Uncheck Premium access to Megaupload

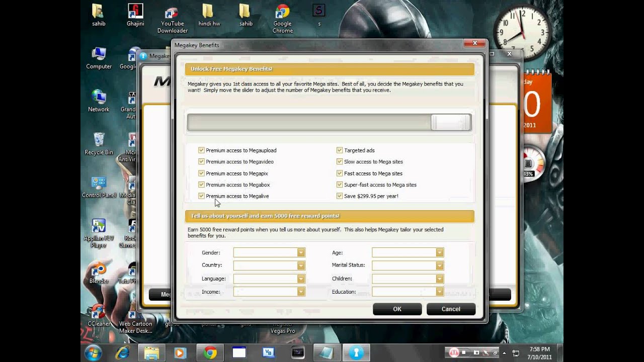point(201,150)
